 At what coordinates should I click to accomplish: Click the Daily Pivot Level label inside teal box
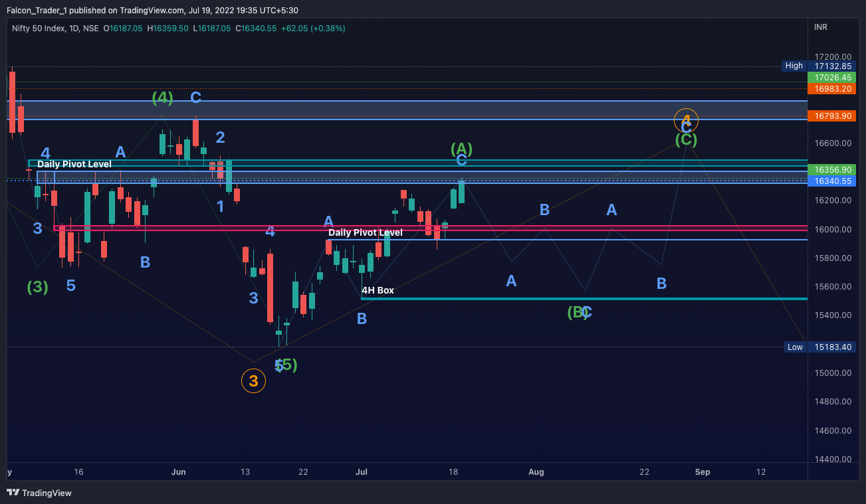(x=74, y=164)
